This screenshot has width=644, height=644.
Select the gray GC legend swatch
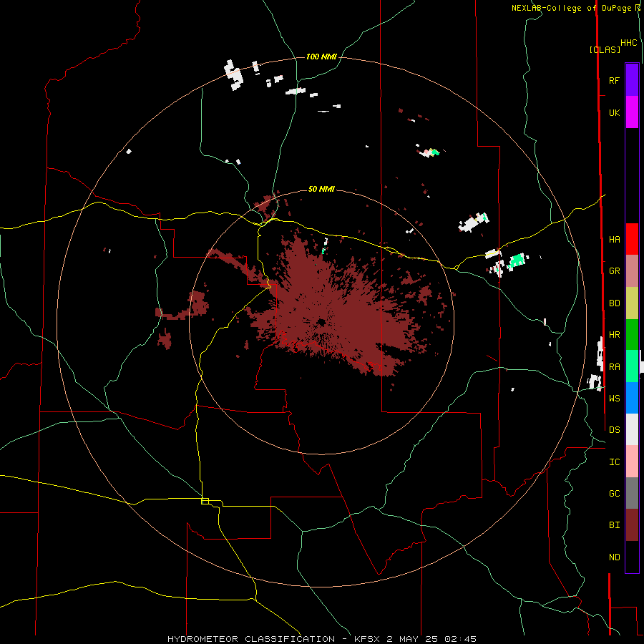coord(632,493)
